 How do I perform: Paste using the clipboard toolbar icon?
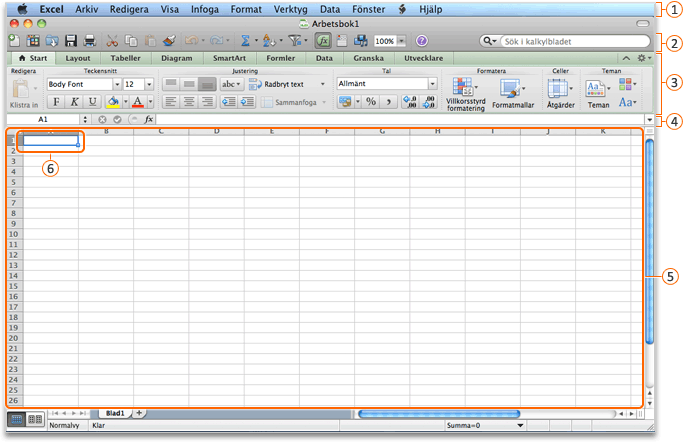tap(150, 41)
